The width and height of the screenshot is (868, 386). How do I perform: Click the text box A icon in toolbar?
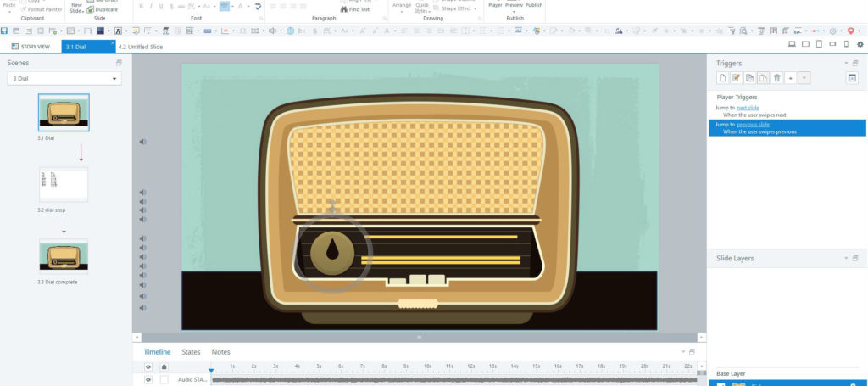click(x=118, y=31)
